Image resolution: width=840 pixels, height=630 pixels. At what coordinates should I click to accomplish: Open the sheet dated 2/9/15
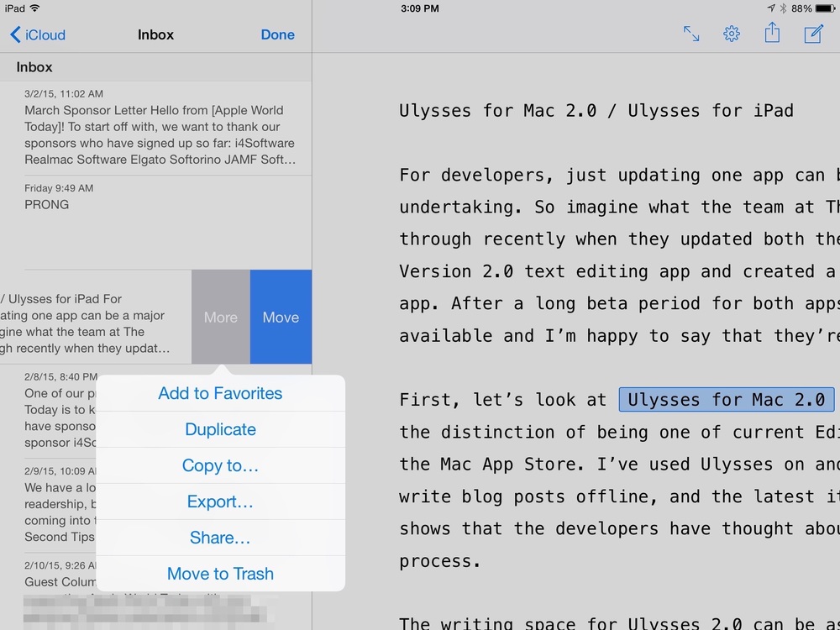[48, 505]
